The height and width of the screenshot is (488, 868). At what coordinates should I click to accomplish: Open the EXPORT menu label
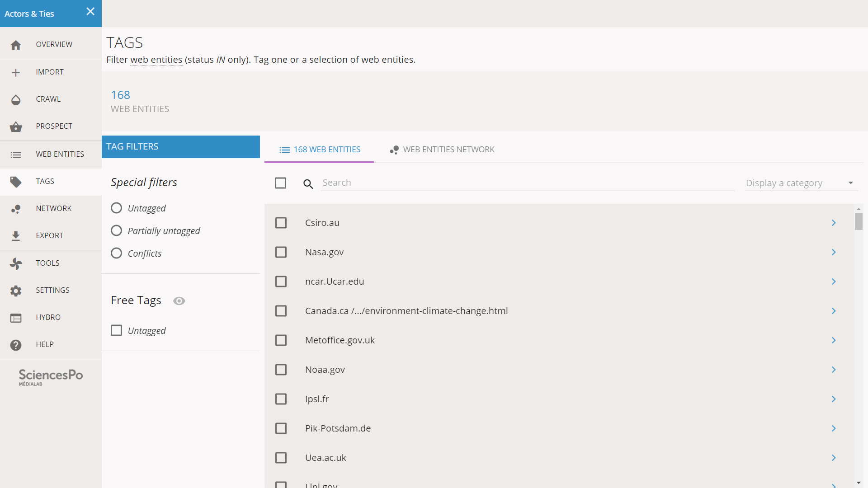coord(50,235)
